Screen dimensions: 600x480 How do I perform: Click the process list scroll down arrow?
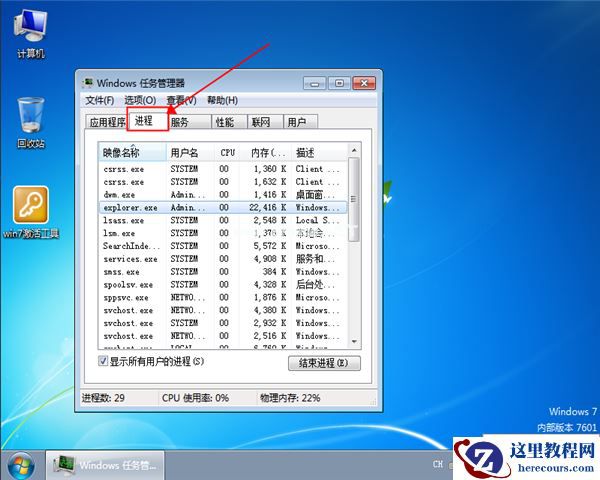coord(354,341)
